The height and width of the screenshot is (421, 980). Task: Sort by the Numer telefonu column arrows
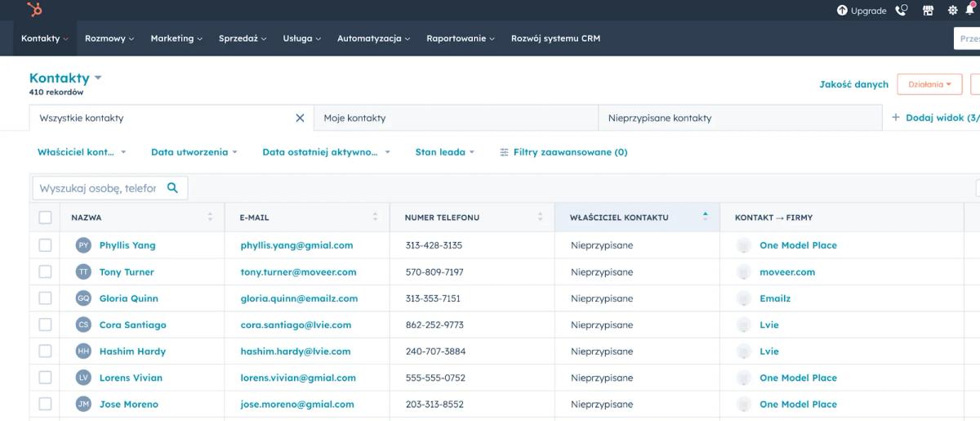(x=540, y=217)
